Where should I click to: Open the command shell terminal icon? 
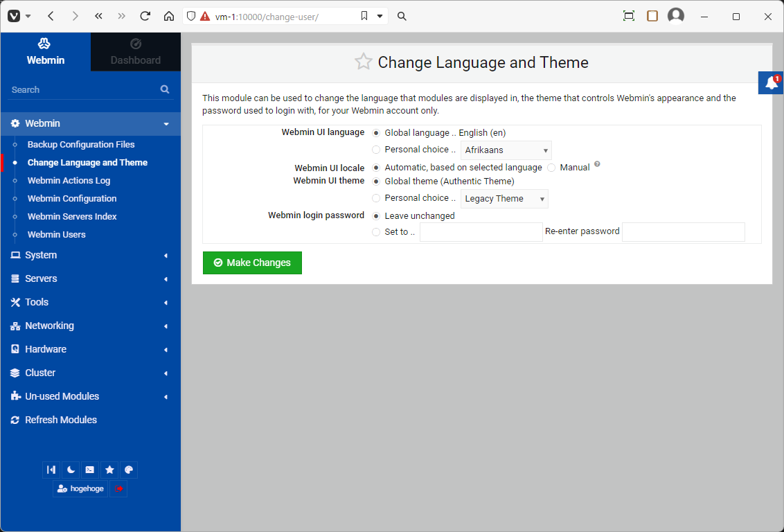[90, 470]
